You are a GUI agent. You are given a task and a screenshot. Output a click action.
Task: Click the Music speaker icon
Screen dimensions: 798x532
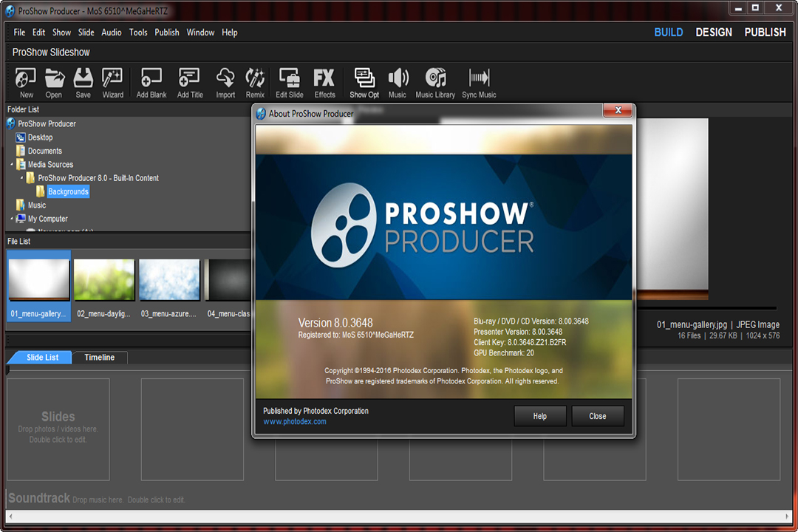[398, 83]
